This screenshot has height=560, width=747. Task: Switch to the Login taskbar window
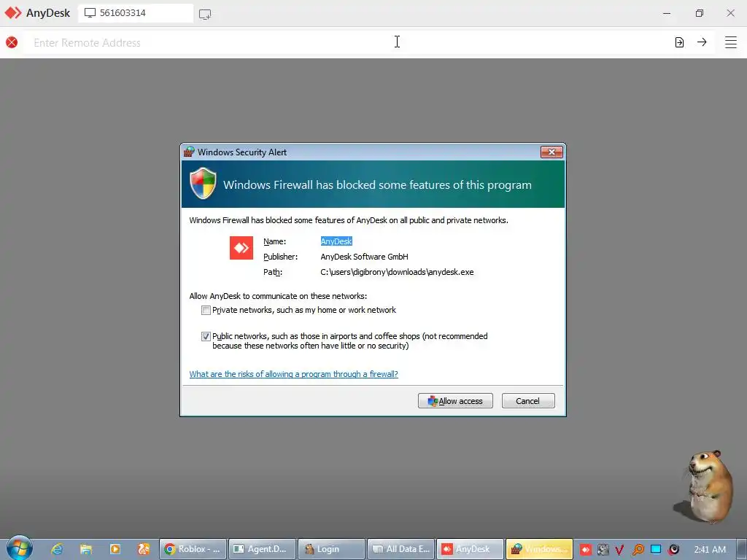point(332,549)
